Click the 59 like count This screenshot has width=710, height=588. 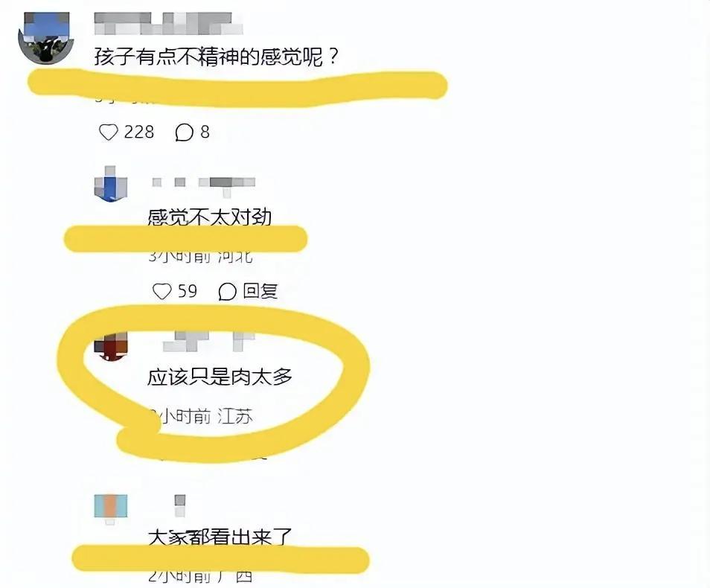[x=188, y=291]
